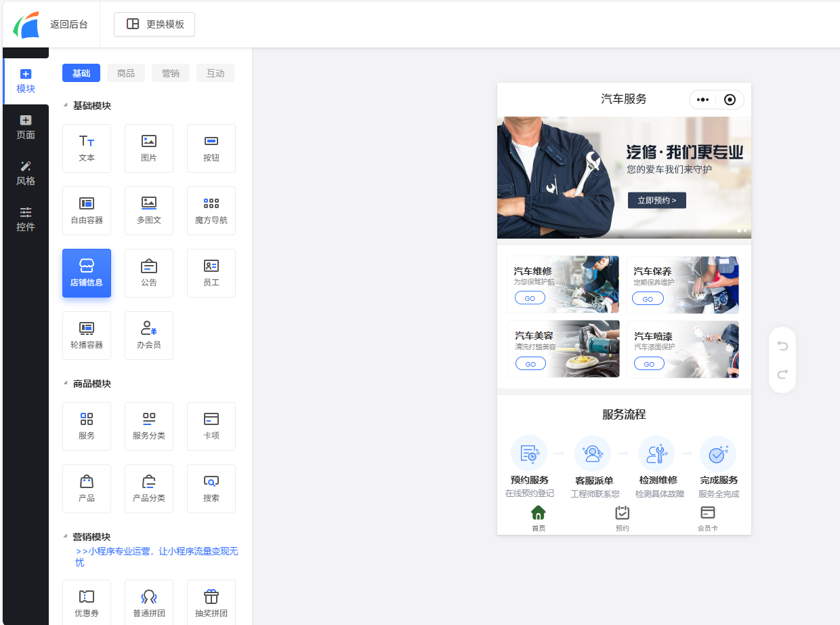840x625 pixels.
Task: Click the 完成服务 step icon
Action: click(x=718, y=453)
